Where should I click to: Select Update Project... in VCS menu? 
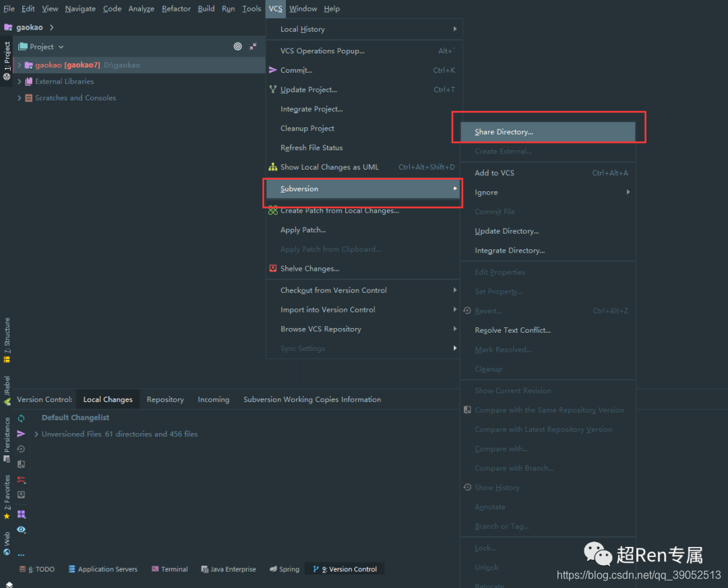[363, 90]
